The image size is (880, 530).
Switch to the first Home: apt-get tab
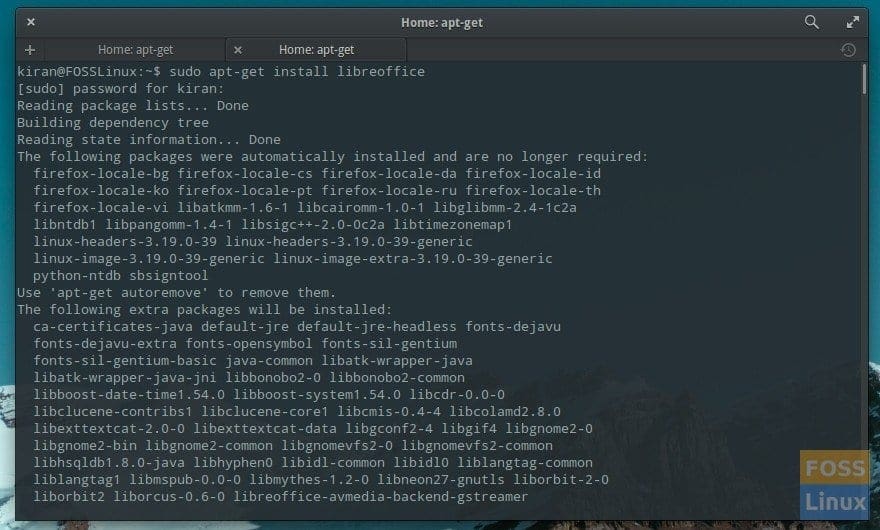coord(135,49)
